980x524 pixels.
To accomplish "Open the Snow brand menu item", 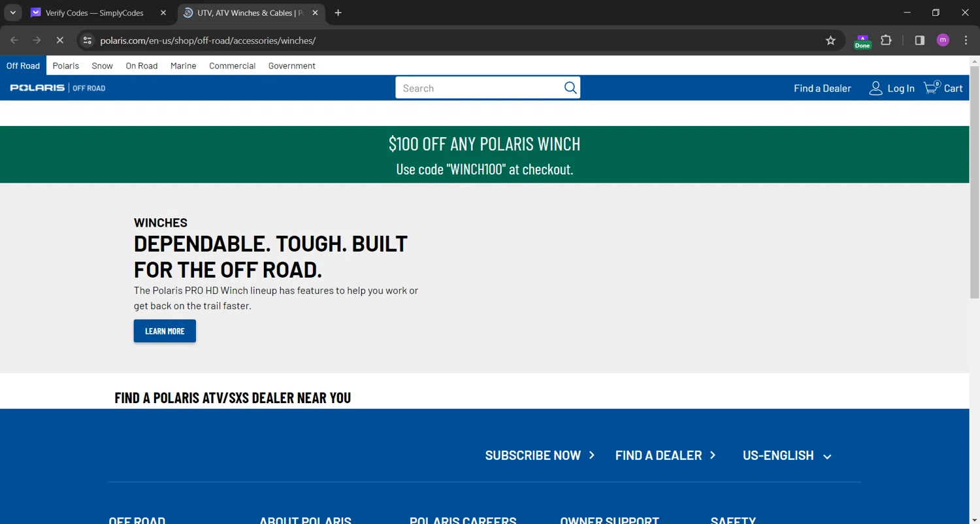I will click(x=102, y=65).
